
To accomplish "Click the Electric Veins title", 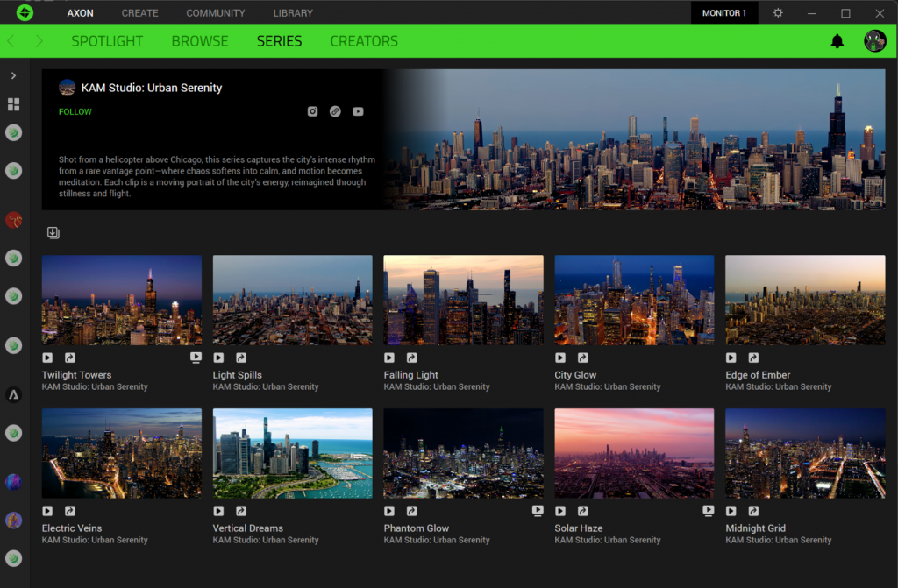I will click(72, 528).
